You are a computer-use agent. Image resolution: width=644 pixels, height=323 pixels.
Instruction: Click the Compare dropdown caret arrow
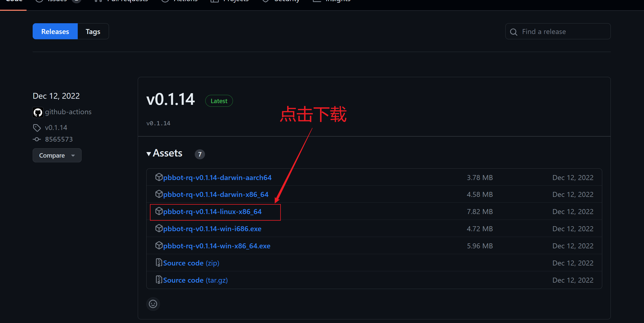click(73, 155)
